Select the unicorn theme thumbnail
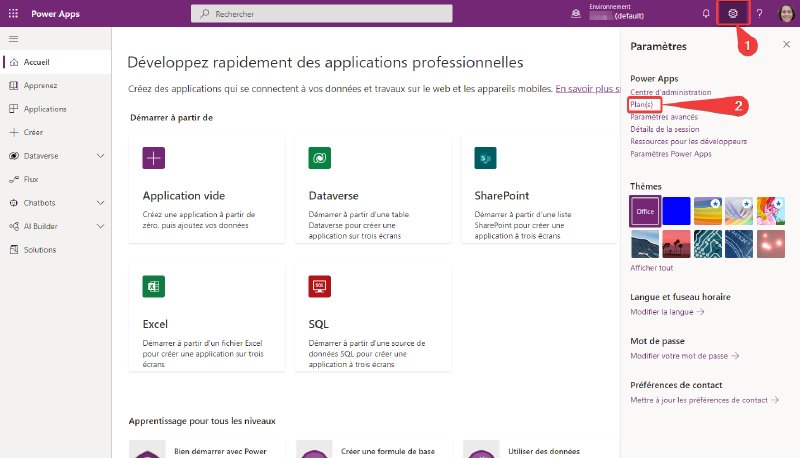Viewport: 800px width, 458px height. click(771, 211)
